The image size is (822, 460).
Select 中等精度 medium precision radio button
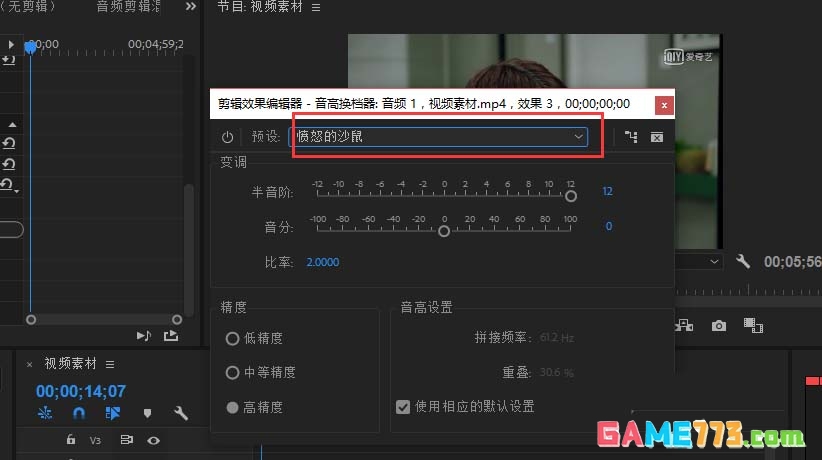232,373
